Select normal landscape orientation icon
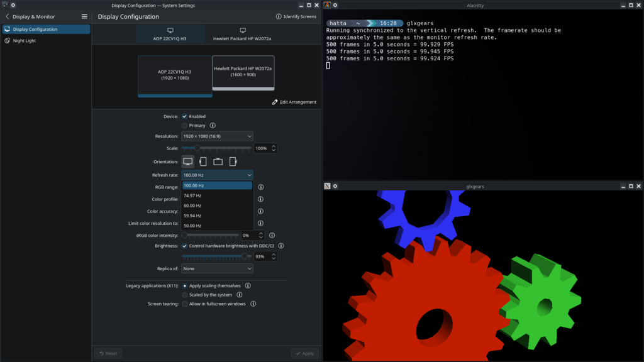The image size is (644, 362). click(187, 162)
